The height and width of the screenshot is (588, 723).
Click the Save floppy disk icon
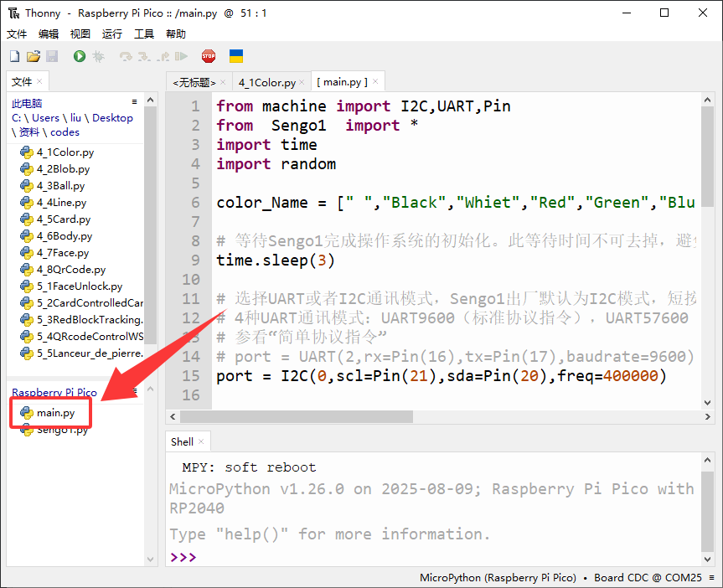click(52, 56)
